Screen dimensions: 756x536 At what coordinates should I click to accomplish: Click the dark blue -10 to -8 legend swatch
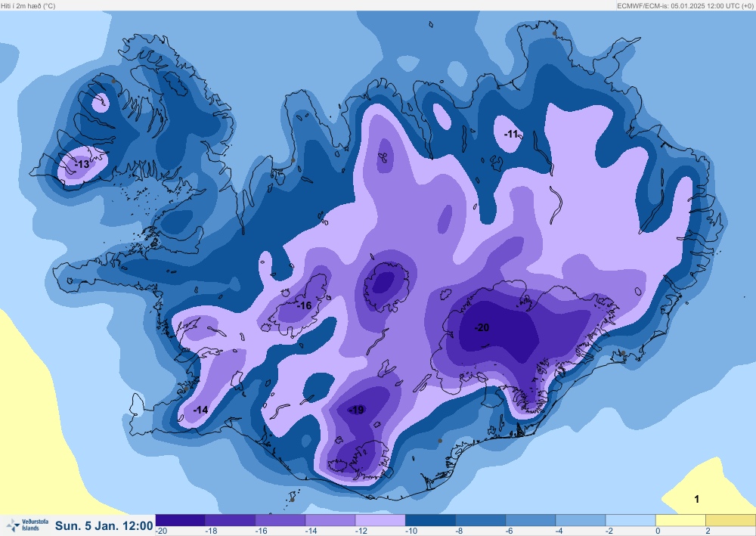(431, 520)
